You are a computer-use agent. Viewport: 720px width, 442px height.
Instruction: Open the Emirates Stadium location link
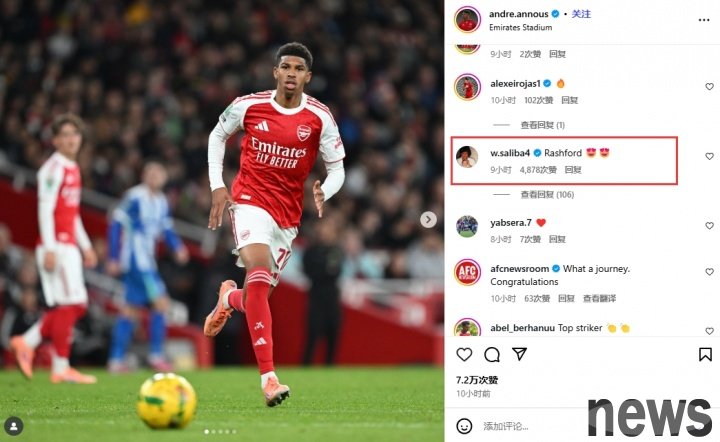click(520, 27)
